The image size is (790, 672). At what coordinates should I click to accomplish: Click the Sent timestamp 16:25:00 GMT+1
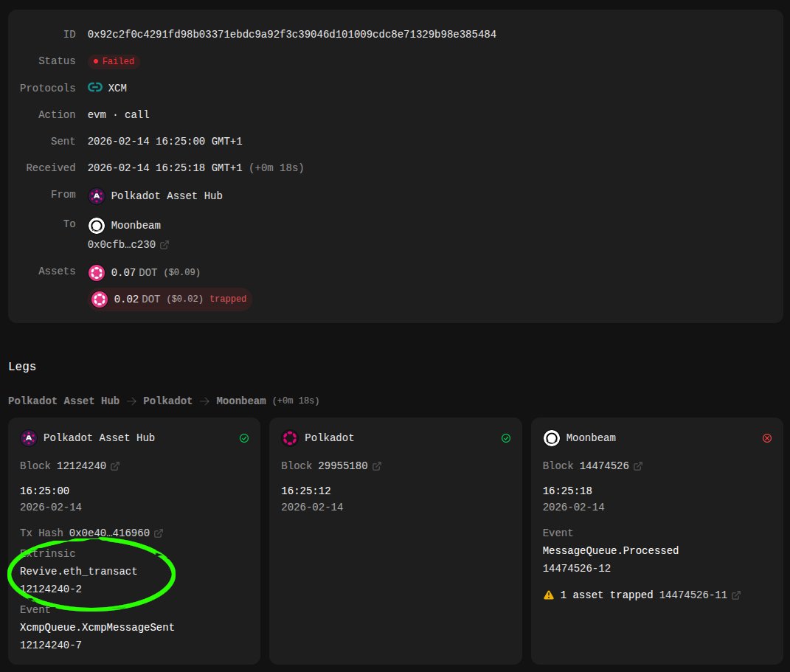(x=164, y=141)
